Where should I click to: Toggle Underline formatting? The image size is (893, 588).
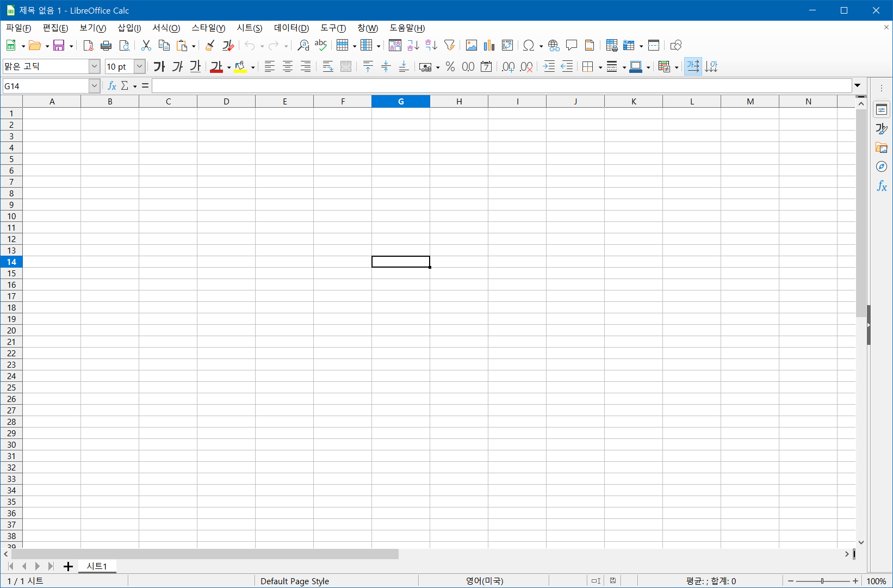pyautogui.click(x=195, y=66)
